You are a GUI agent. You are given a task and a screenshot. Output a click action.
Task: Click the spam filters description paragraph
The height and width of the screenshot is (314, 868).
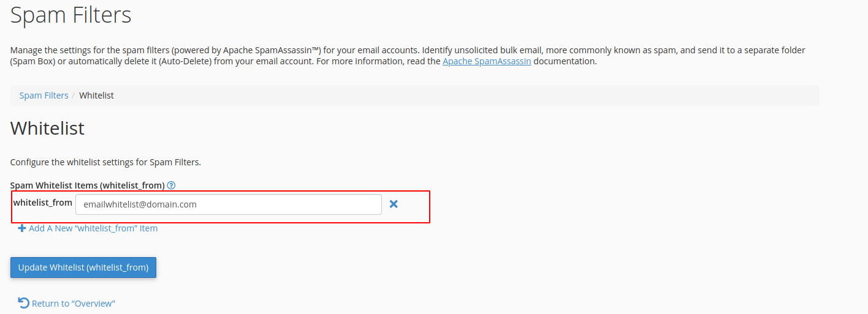[x=408, y=56]
